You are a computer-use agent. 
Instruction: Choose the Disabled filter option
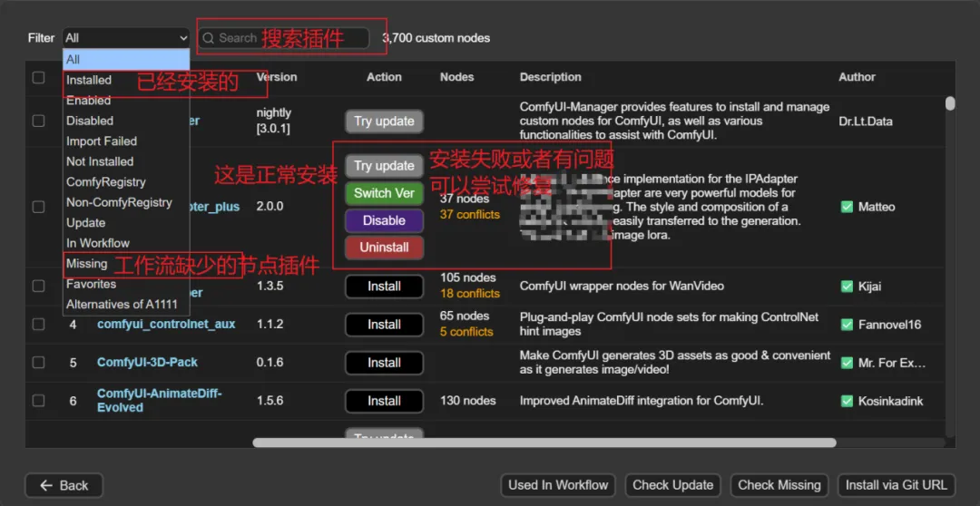coord(125,121)
